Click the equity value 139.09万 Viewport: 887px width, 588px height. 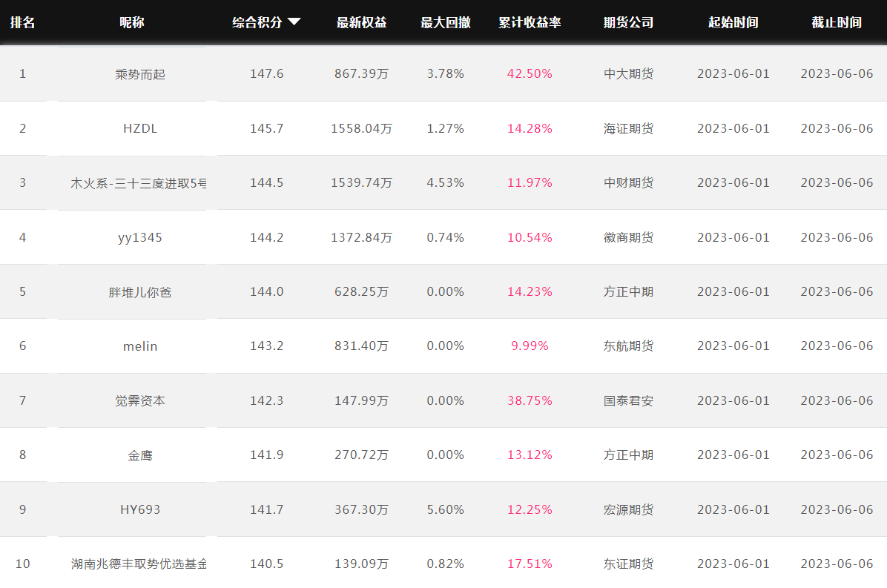361,564
